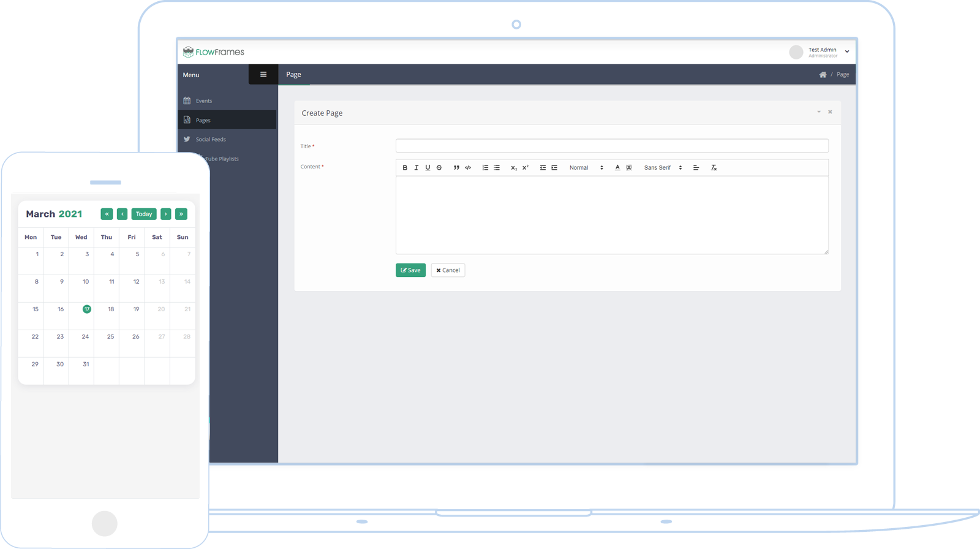Select March 1 in the calendar
Viewport: 980px width, 549px height.
[37, 254]
